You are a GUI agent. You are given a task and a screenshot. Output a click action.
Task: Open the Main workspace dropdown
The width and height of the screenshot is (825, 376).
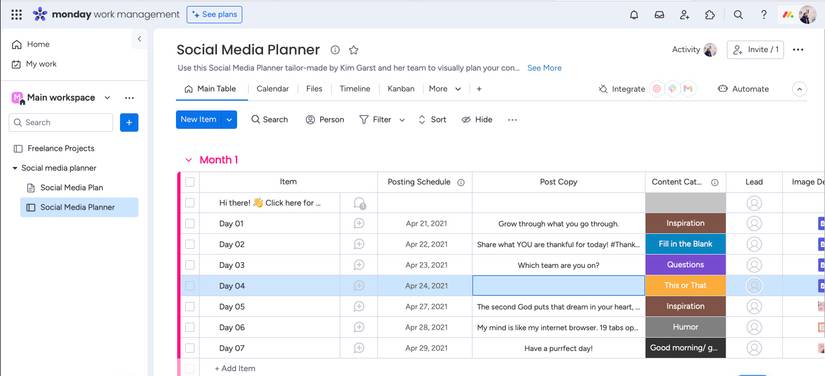(x=107, y=98)
